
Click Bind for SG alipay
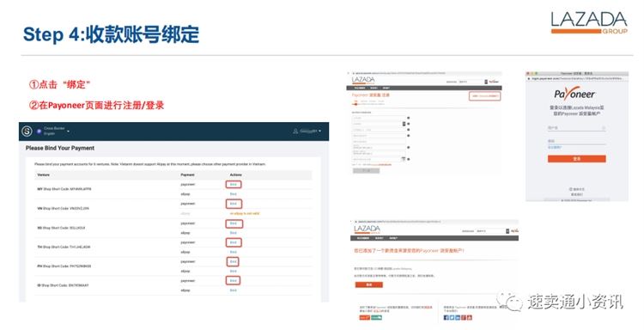234,233
